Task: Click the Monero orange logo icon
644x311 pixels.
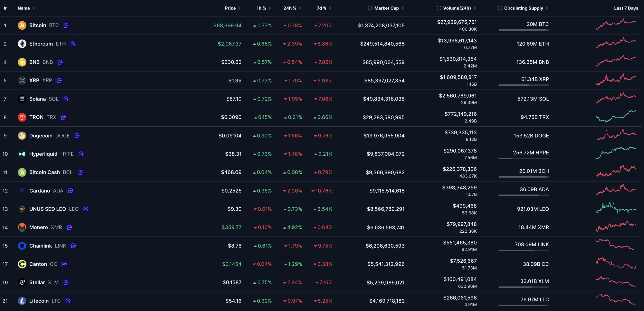Action: coord(22,227)
